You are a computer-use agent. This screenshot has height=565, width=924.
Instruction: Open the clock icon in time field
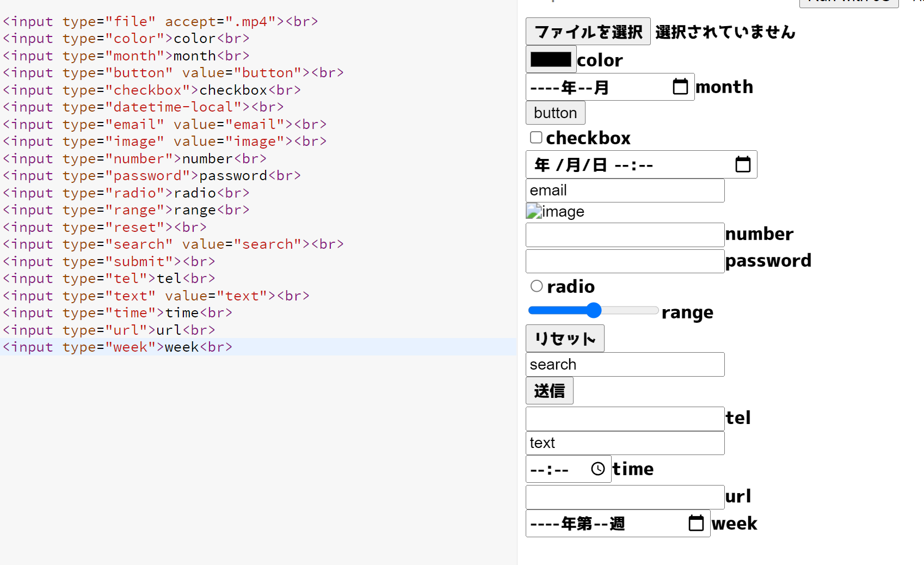point(597,469)
